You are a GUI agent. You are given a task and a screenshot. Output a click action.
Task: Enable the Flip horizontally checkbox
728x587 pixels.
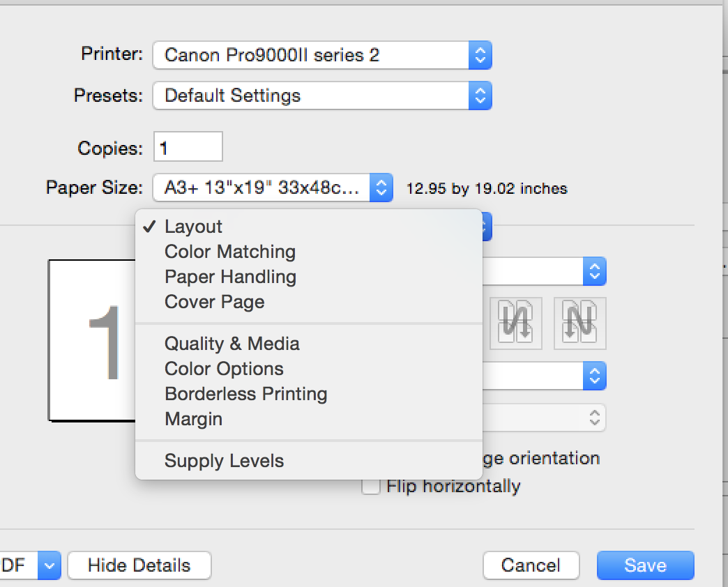[370, 487]
